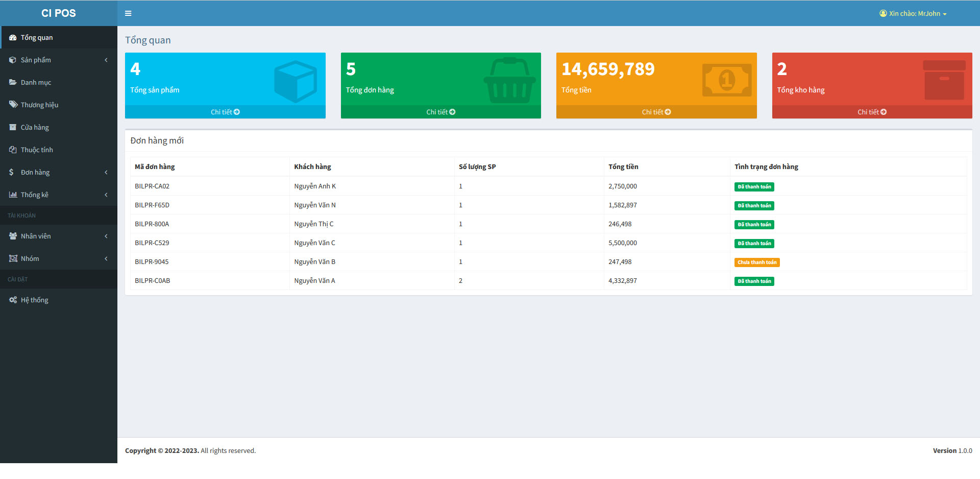Select the Thương hiệu tag icon
The height and width of the screenshot is (479, 980).
pos(12,104)
